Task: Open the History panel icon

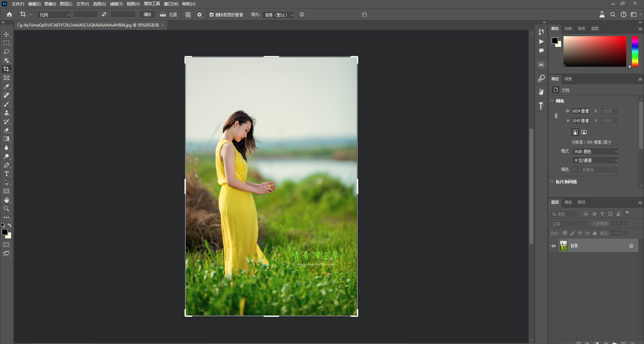Action: (x=541, y=32)
